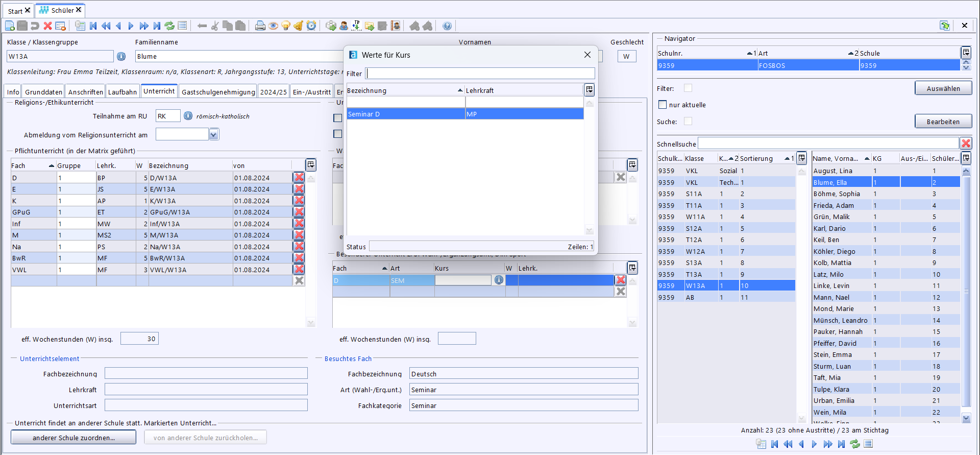The height and width of the screenshot is (455, 980).
Task: Sort dialog list by Bezeichnung header
Action: pos(405,90)
